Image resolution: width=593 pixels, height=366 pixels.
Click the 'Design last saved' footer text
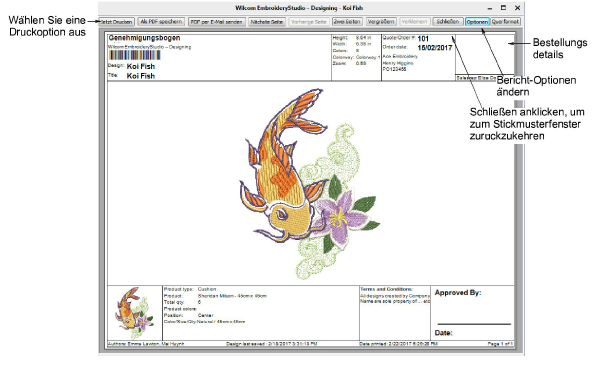272,344
